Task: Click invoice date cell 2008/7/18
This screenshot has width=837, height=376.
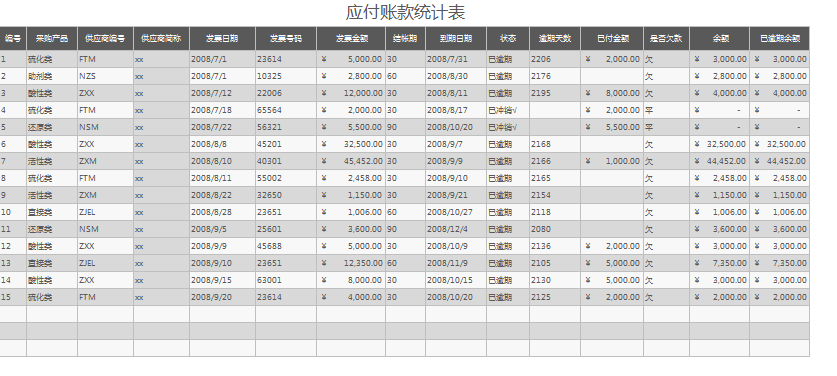Action: [222, 111]
